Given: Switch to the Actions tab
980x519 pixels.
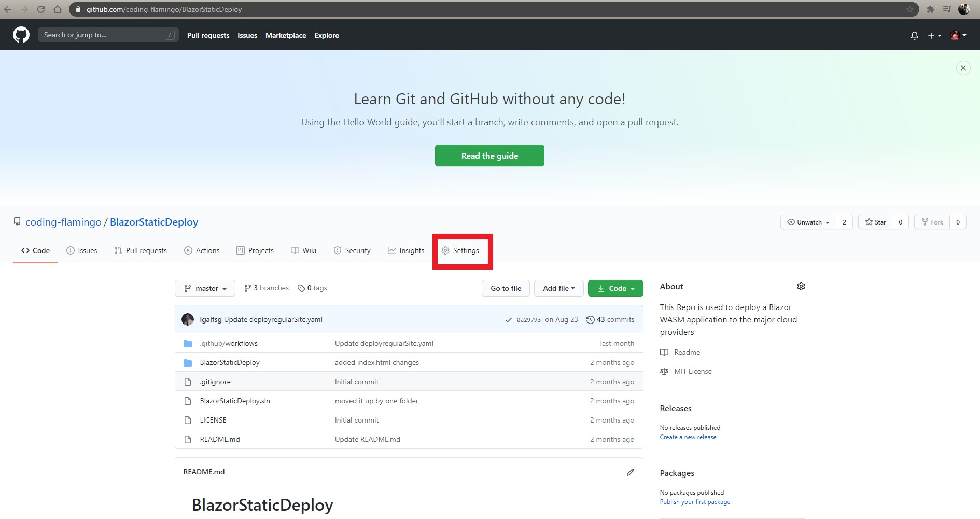Looking at the screenshot, I should point(202,250).
